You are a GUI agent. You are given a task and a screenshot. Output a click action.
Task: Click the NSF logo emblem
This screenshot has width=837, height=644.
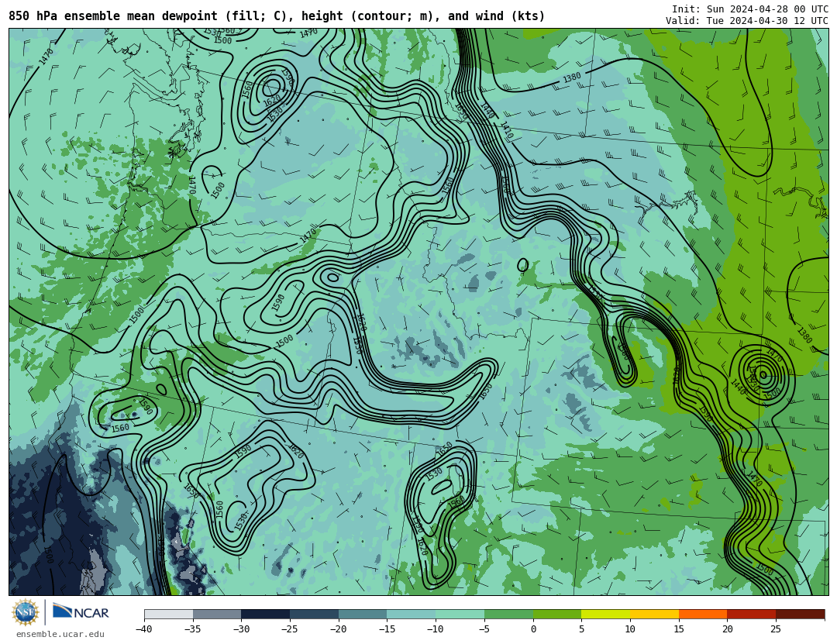[25, 612]
